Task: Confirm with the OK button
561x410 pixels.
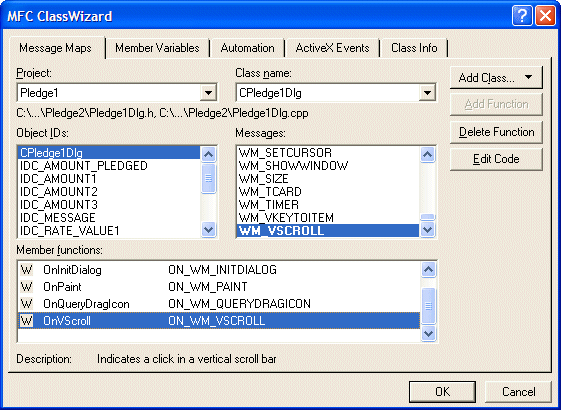Action: 442,391
